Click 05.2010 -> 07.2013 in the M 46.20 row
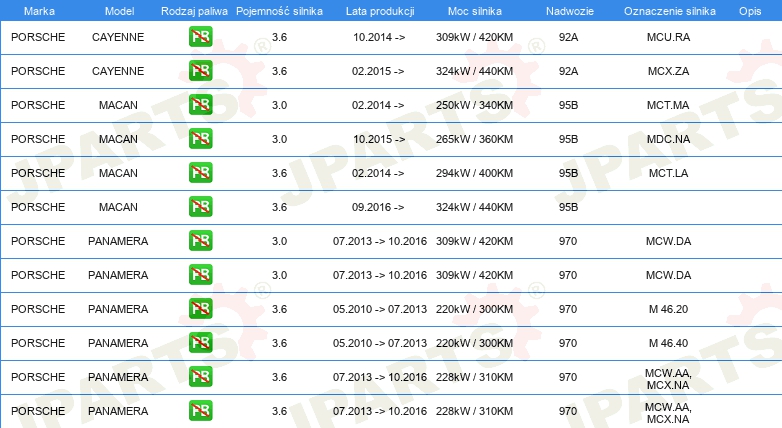Viewport: 782px width, 428px height. tap(380, 309)
